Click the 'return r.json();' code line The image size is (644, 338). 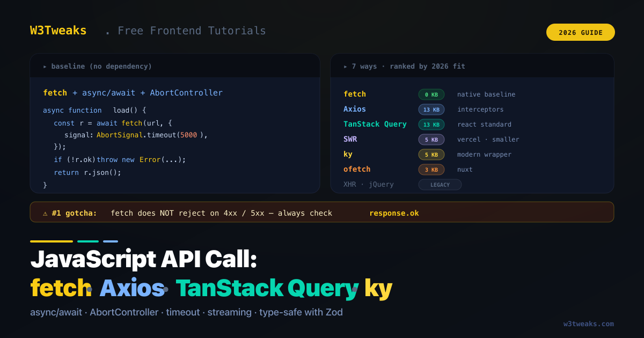click(87, 172)
